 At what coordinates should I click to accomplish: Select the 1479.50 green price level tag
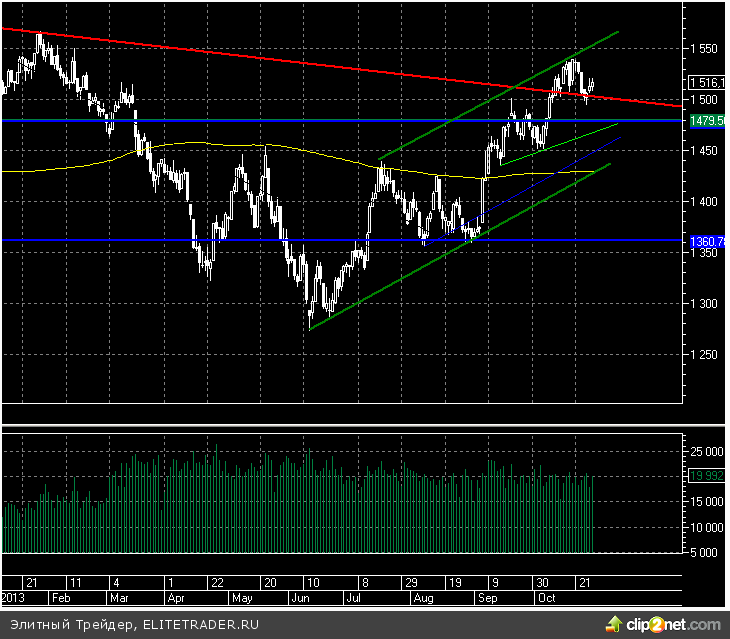coord(706,121)
